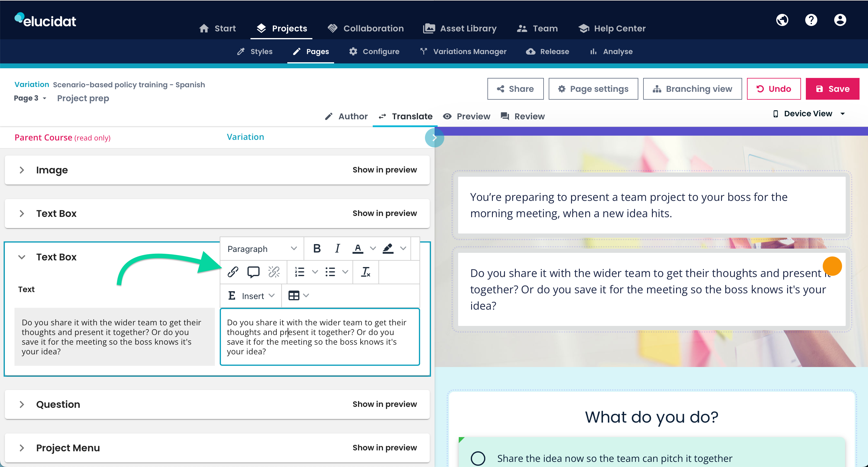Click the round arrow button to collapse translation panel
Screen dimensions: 868x467
[x=434, y=137]
